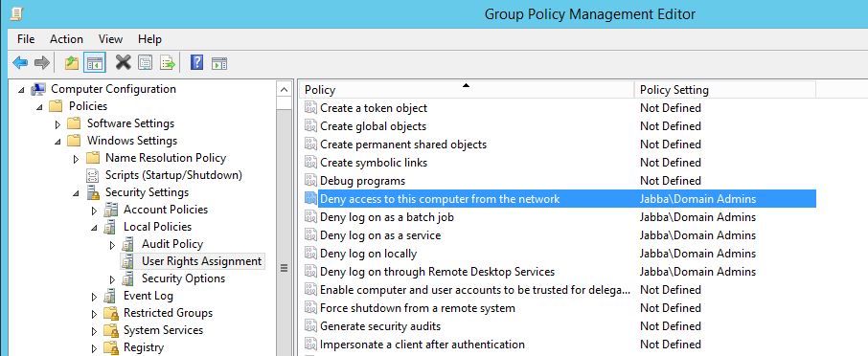This screenshot has width=868, height=356.
Task: Click the Up one level folder icon
Action: click(72, 63)
